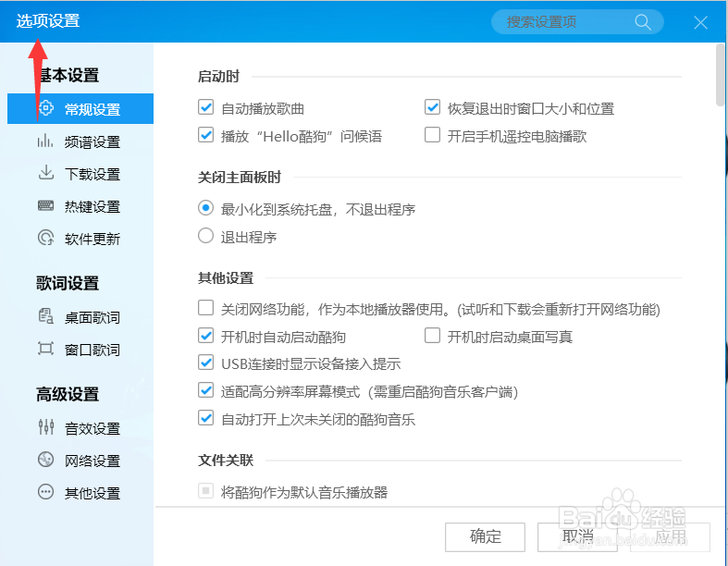Click the download arrow icon for 下载设置
The height and width of the screenshot is (566, 728).
point(45,173)
